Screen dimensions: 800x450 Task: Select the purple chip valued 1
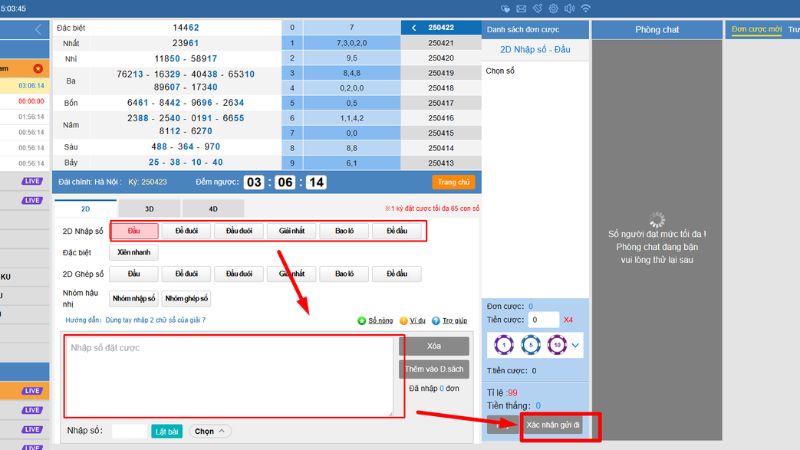click(x=505, y=345)
